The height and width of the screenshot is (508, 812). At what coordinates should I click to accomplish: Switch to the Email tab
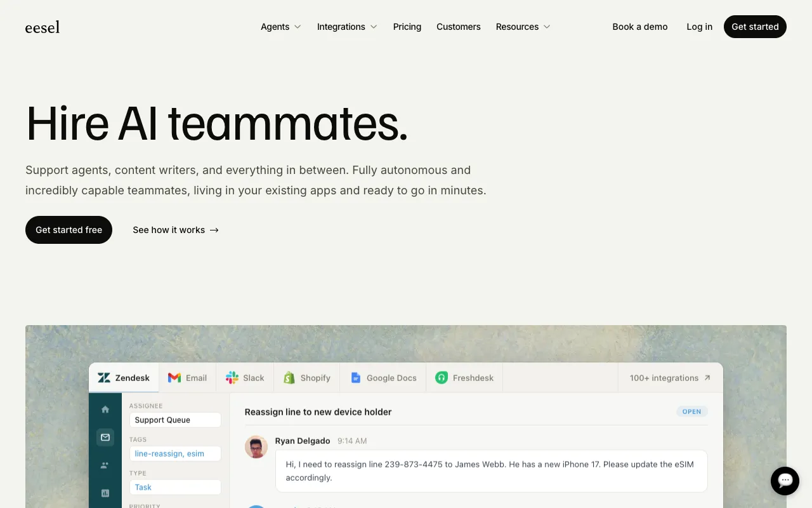click(188, 378)
